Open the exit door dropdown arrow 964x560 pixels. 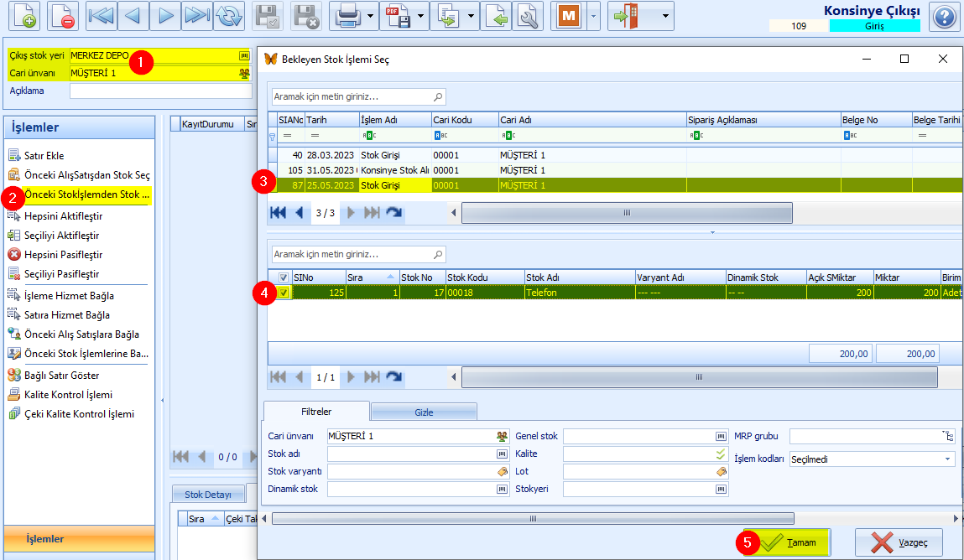click(x=665, y=16)
